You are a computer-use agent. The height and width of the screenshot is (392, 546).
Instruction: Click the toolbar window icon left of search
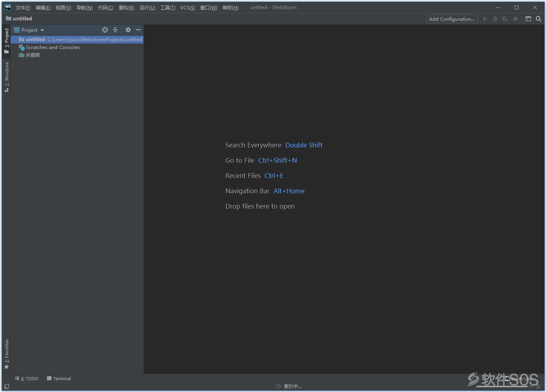(x=528, y=19)
